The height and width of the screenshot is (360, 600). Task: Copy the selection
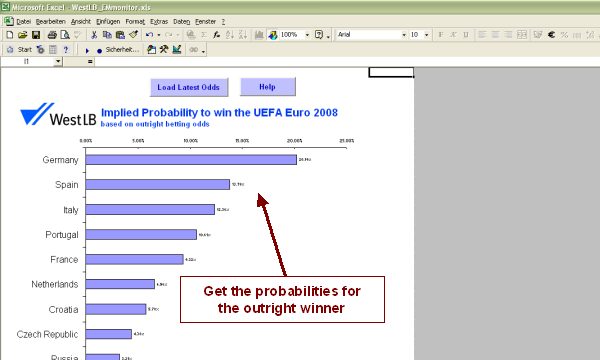(x=107, y=35)
